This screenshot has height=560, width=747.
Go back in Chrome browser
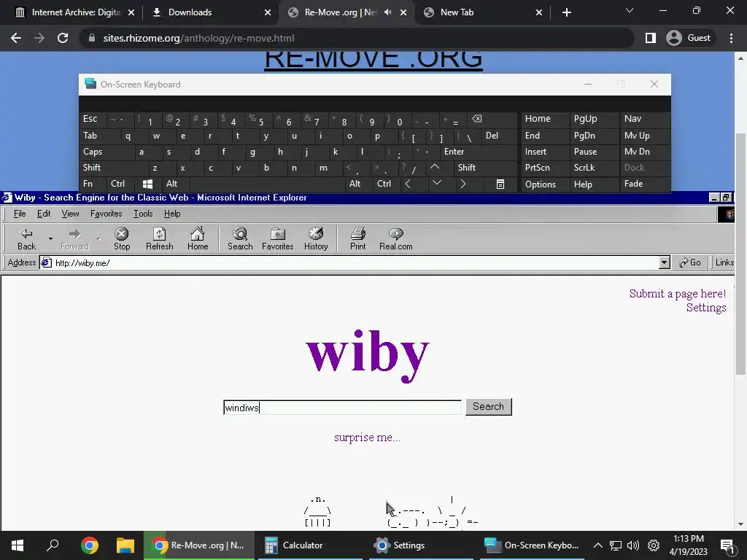tap(16, 38)
